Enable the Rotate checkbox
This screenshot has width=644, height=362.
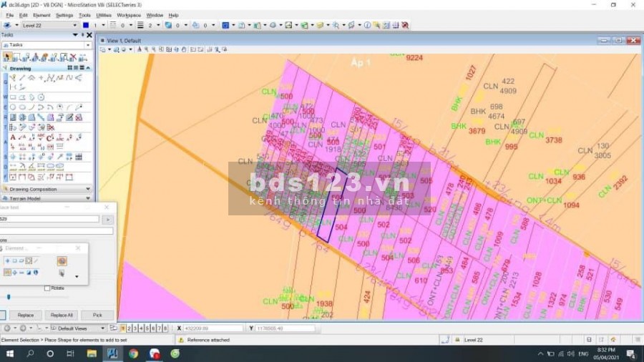47,288
